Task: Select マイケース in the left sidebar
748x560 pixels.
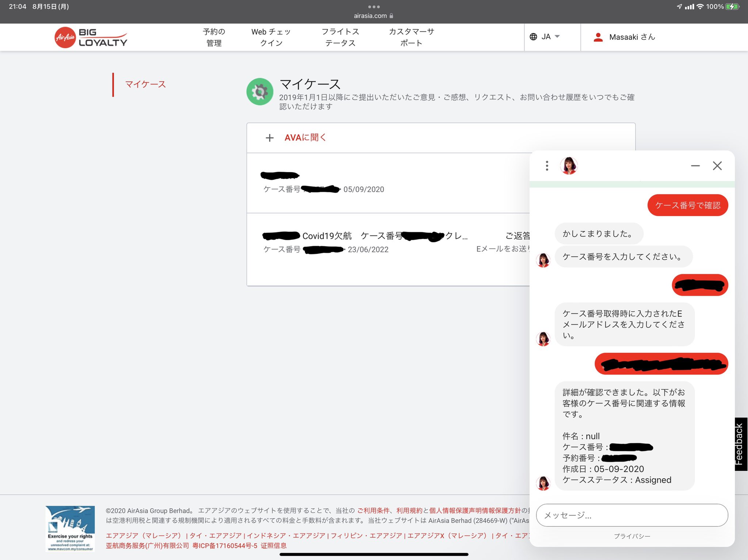Action: 145,84
